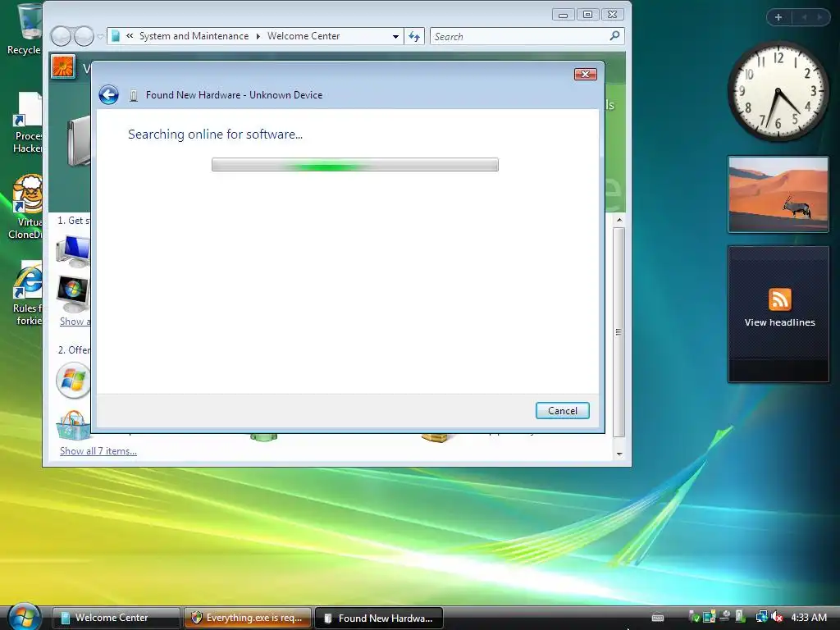The image size is (840, 630).
Task: Click the desert slideshow picture gadget
Action: point(778,194)
